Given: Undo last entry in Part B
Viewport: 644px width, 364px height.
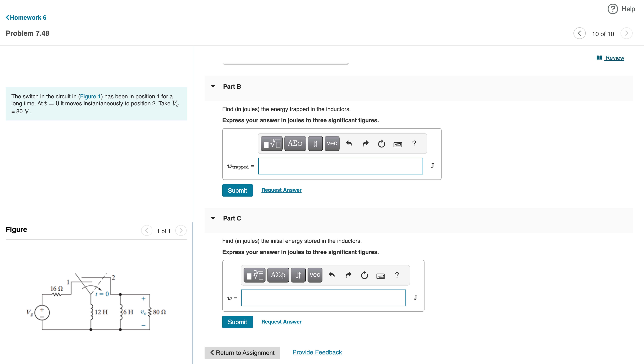Looking at the screenshot, I should (349, 144).
